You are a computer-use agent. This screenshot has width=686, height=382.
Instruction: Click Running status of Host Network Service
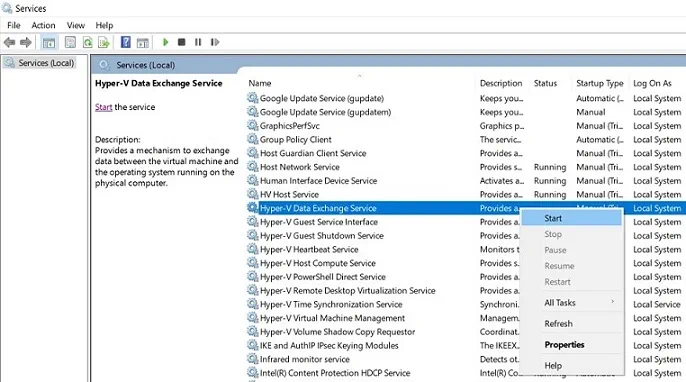[x=550, y=167]
